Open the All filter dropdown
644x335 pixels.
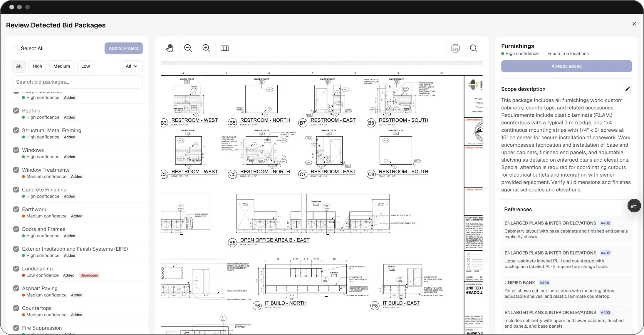(132, 66)
